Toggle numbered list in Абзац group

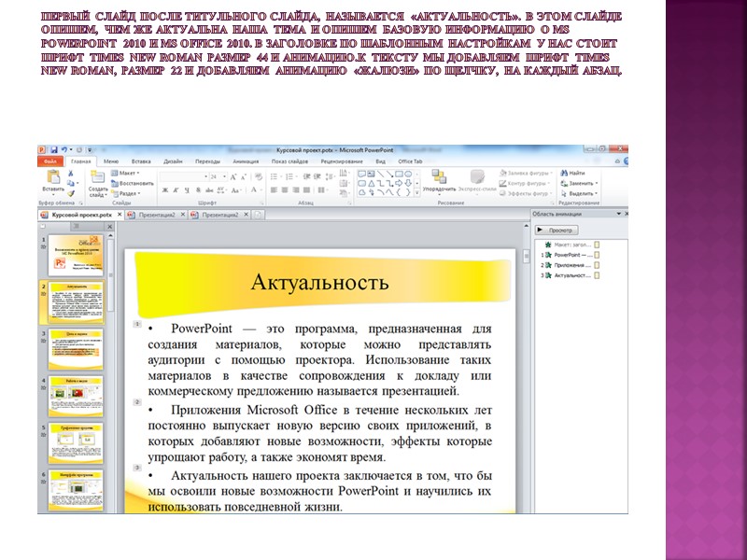click(289, 176)
